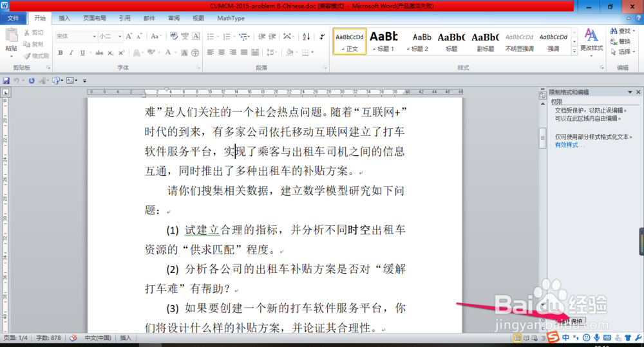The width and height of the screenshot is (644, 347).
Task: Click the Enclosed Character (字) icon
Action: pos(196,53)
